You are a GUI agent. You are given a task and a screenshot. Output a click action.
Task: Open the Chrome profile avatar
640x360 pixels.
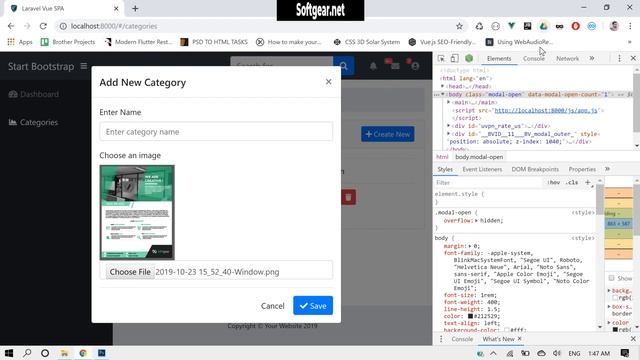(614, 26)
